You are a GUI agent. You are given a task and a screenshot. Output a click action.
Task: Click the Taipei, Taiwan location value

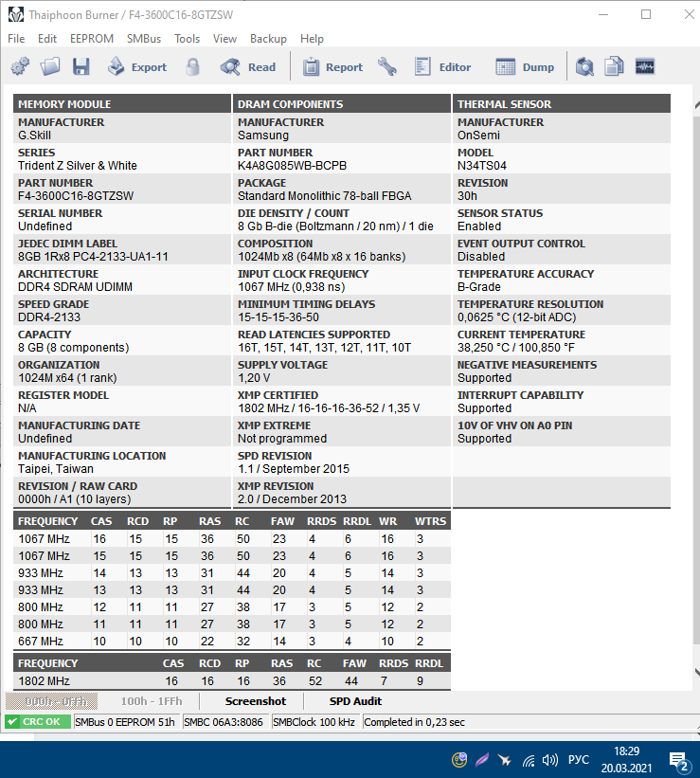(56, 469)
